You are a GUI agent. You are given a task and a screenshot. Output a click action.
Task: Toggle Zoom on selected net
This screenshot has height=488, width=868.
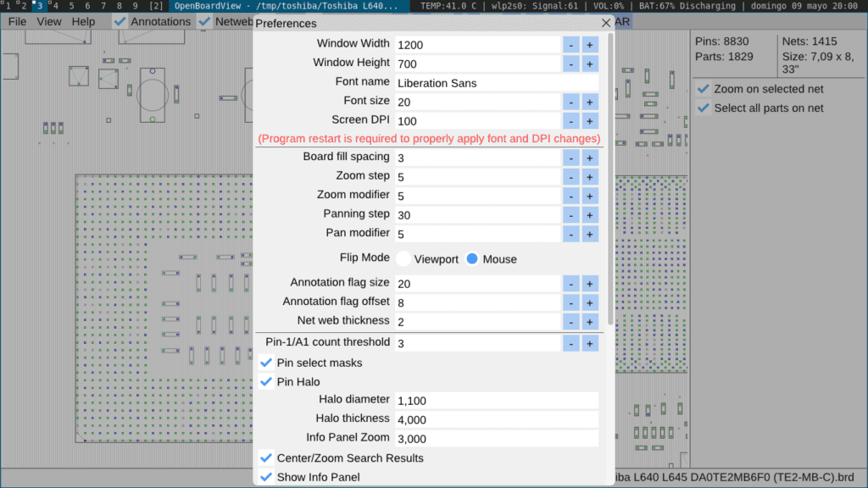(x=703, y=89)
